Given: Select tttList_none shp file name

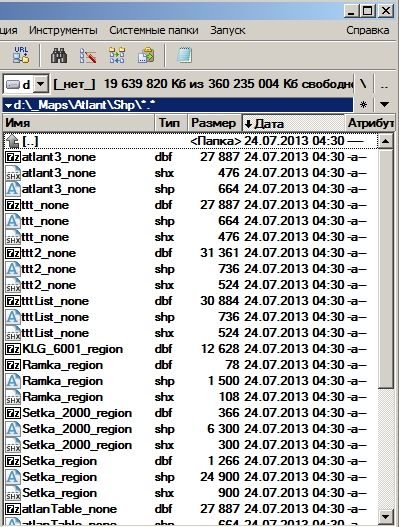Looking at the screenshot, I should click(55, 317).
